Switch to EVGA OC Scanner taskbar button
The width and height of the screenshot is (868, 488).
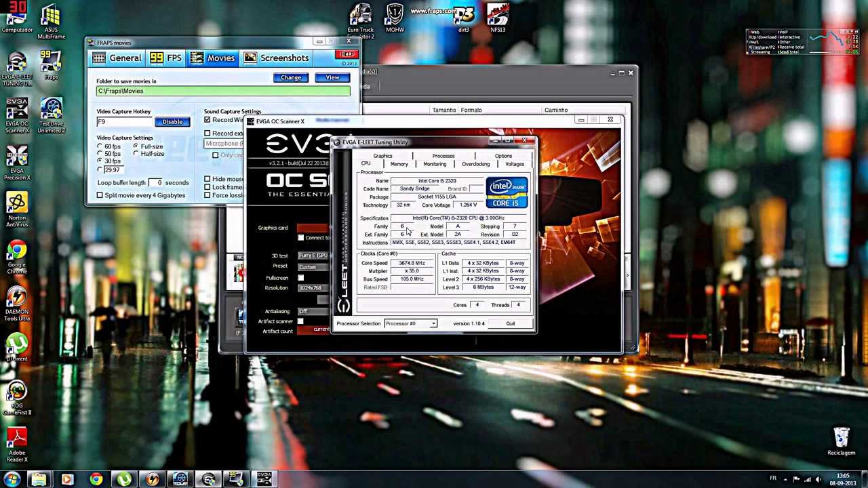[264, 480]
